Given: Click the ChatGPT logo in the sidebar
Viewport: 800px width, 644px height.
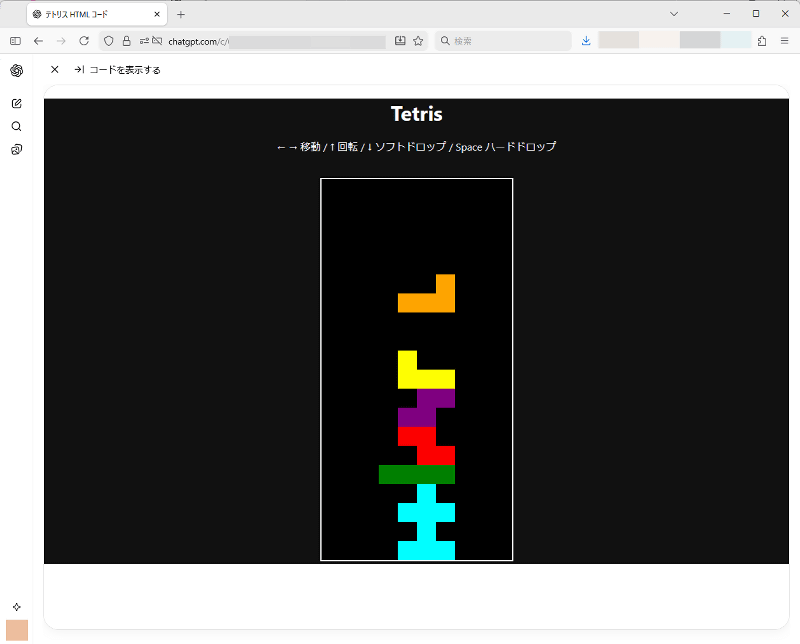Looking at the screenshot, I should [16, 70].
